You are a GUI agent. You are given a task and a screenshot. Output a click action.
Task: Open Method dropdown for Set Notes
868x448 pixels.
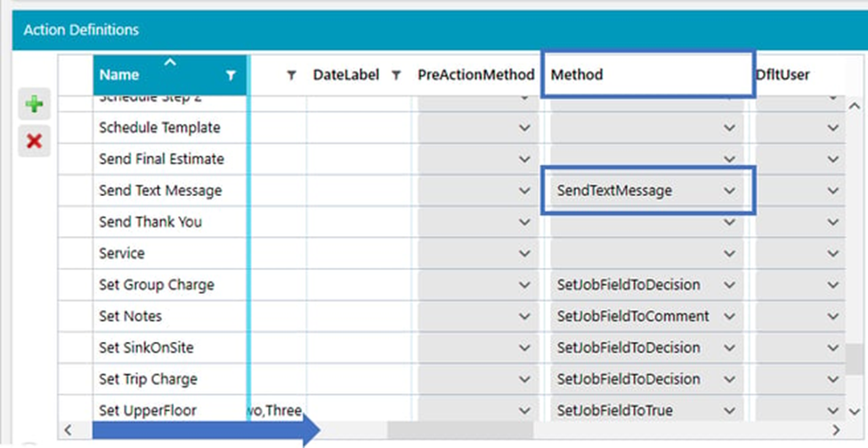pyautogui.click(x=730, y=316)
